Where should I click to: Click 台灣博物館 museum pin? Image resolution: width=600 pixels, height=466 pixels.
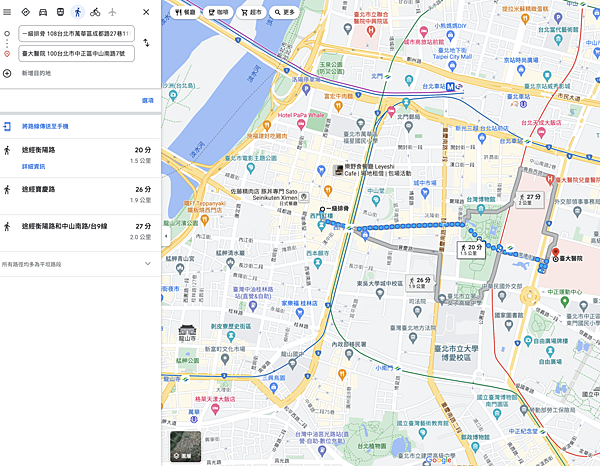(x=481, y=209)
